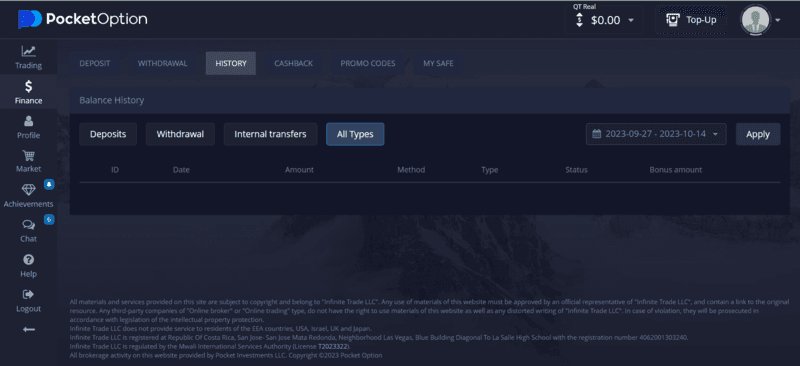Open the Trading chart icon in sidebar
This screenshot has width=800, height=366.
pos(29,51)
